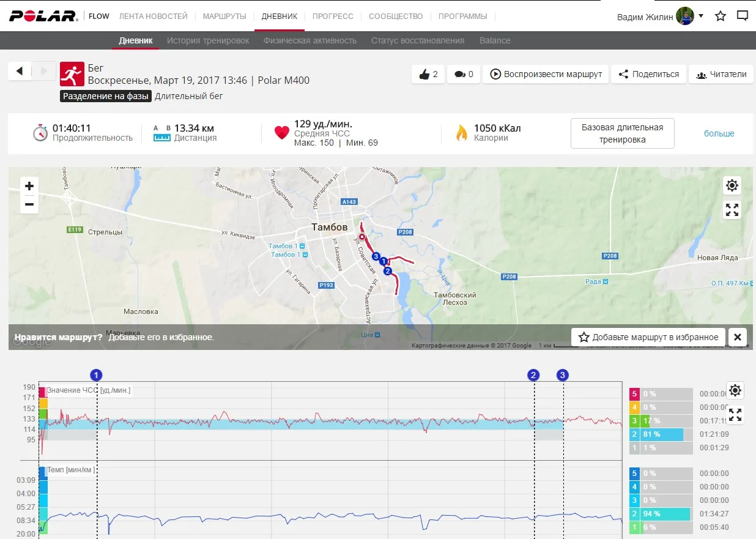Open the messages icon in top-right corner

tap(742, 16)
